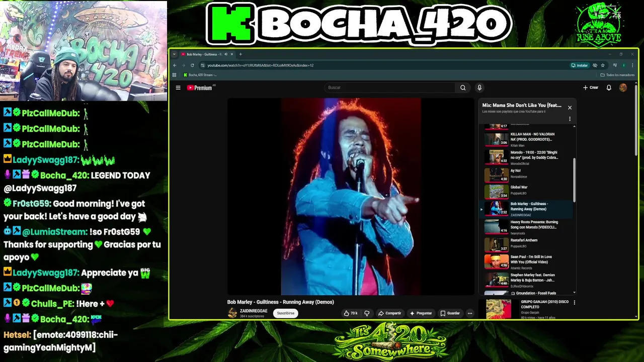Click the playlist panel scrollbar
The height and width of the screenshot is (362, 644).
[575, 180]
